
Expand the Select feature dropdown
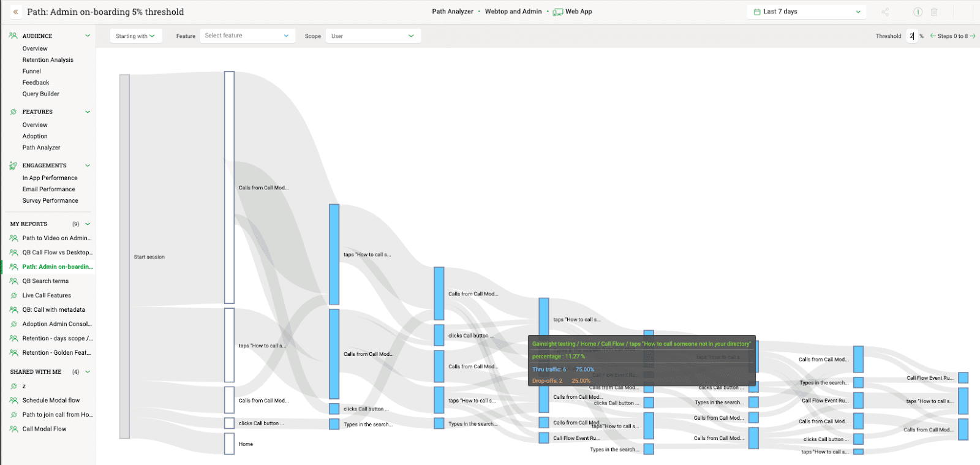click(247, 36)
